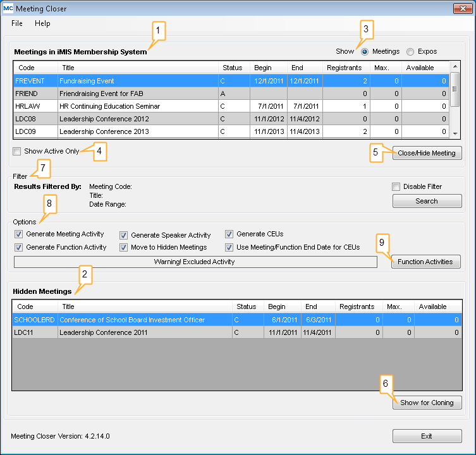
Task: Open Function Activities dialog button
Action: click(427, 262)
